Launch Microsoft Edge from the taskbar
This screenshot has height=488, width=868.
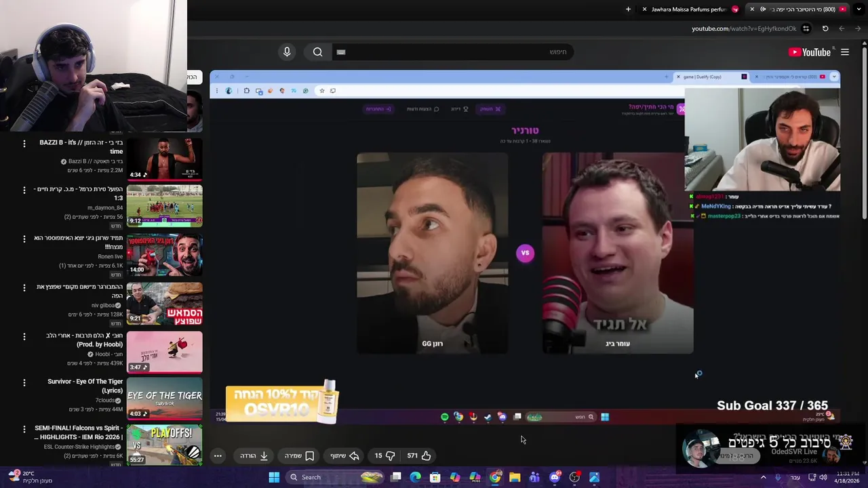point(416,477)
